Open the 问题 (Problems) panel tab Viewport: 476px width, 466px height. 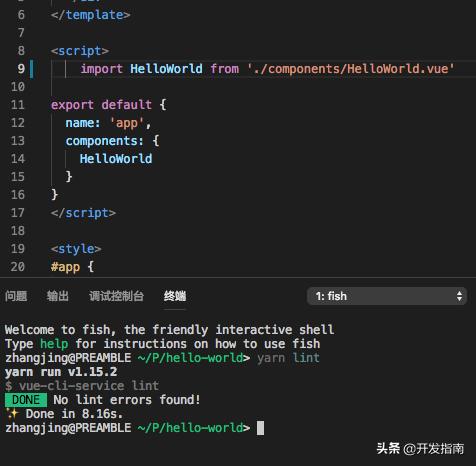coord(16,296)
